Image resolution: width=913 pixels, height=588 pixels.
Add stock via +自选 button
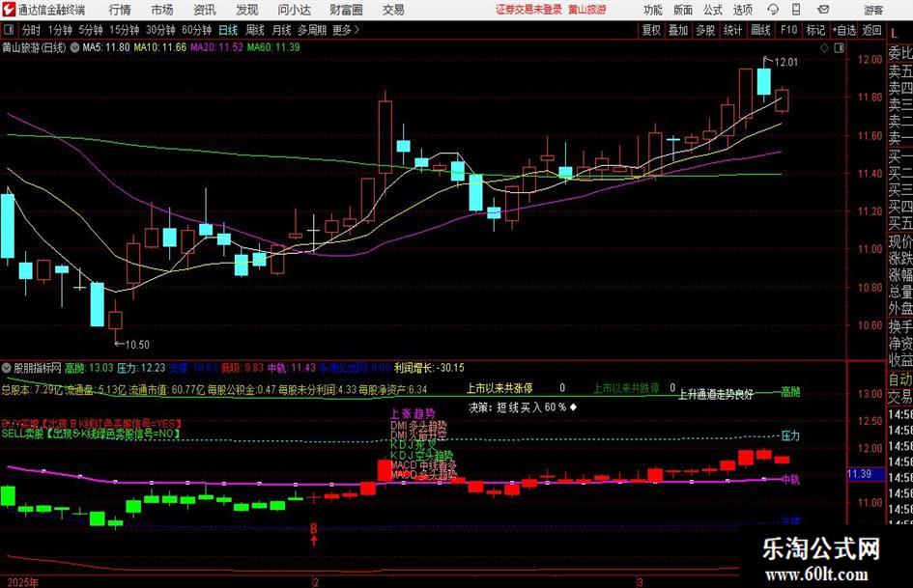click(844, 30)
